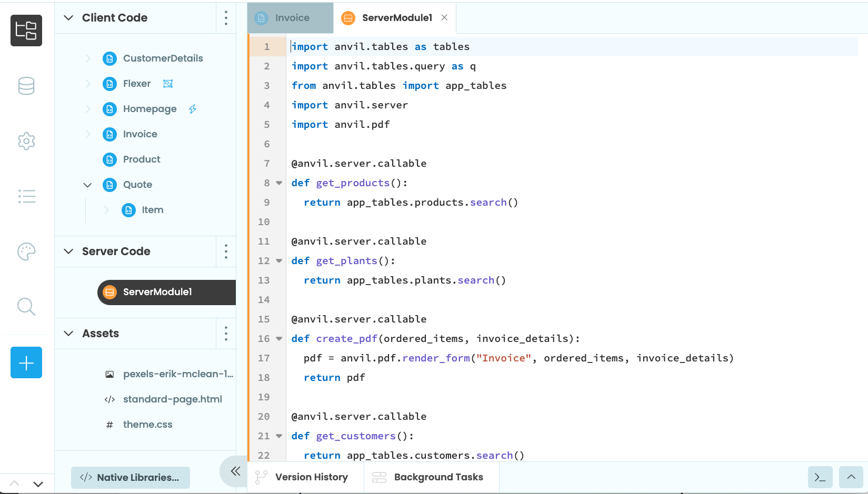
Task: Click the icon next to the Flexer form
Action: click(167, 84)
